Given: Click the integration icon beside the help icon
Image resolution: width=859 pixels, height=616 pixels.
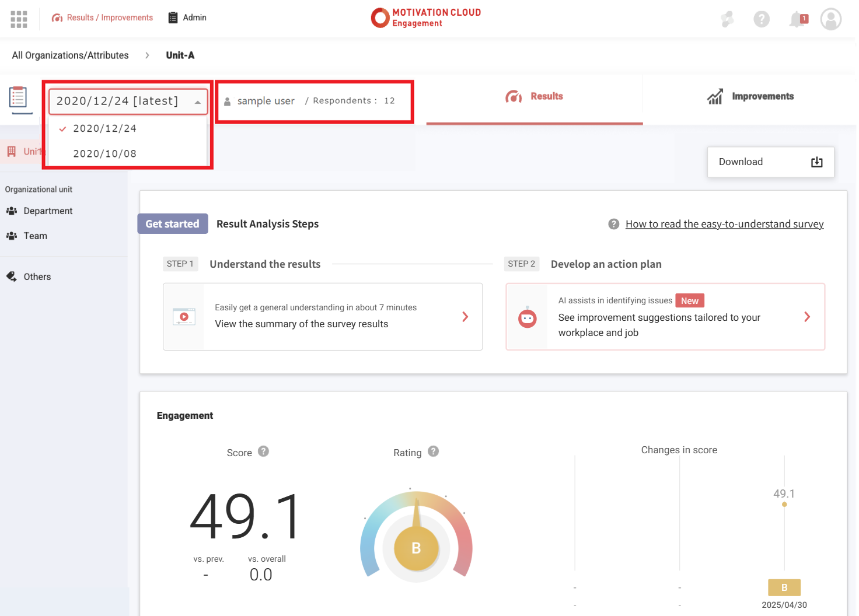Looking at the screenshot, I should (x=727, y=19).
